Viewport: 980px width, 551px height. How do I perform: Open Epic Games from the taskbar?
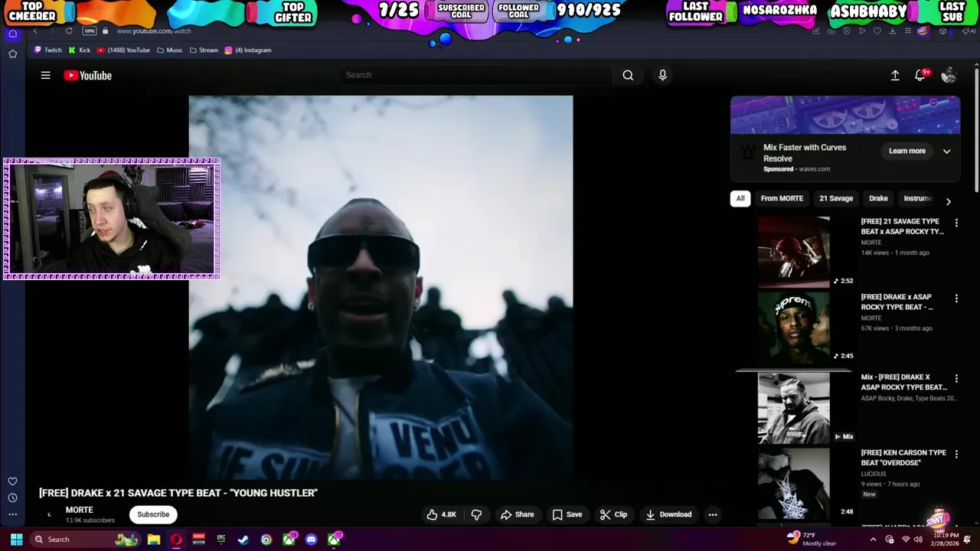click(x=221, y=540)
